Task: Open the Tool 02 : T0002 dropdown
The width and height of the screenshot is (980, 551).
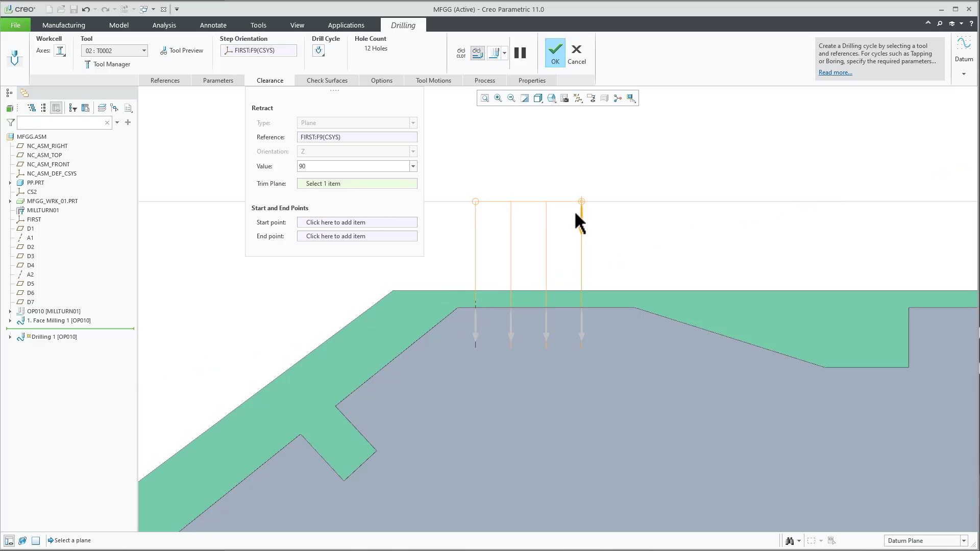Action: click(114, 51)
